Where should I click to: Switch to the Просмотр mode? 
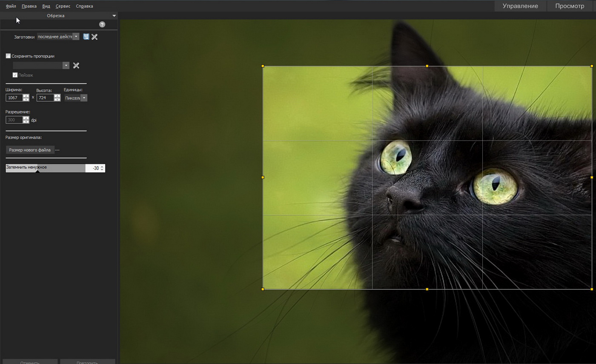pos(570,6)
